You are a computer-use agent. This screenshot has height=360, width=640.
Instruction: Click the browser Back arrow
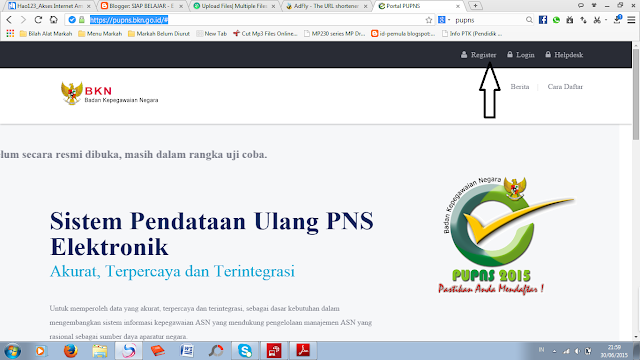9,20
